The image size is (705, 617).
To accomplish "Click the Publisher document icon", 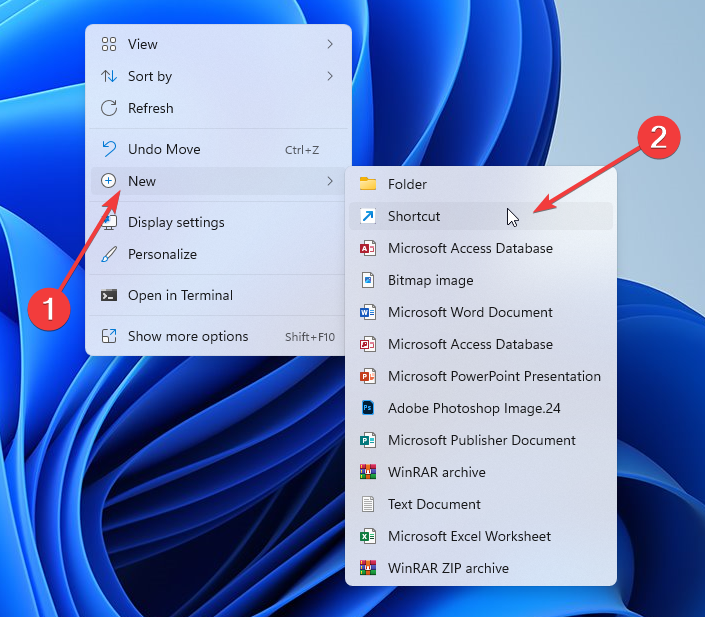I will (368, 440).
